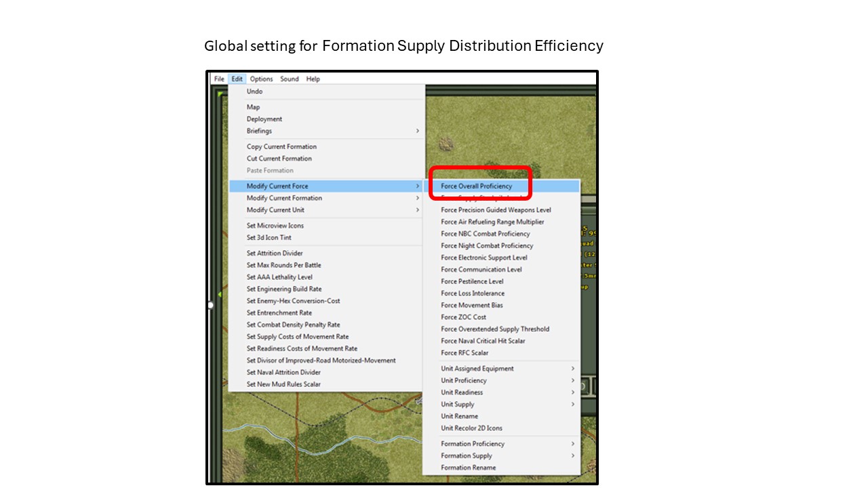Choose Copy Current Formation
The height and width of the screenshot is (488, 868).
pyautogui.click(x=327, y=146)
